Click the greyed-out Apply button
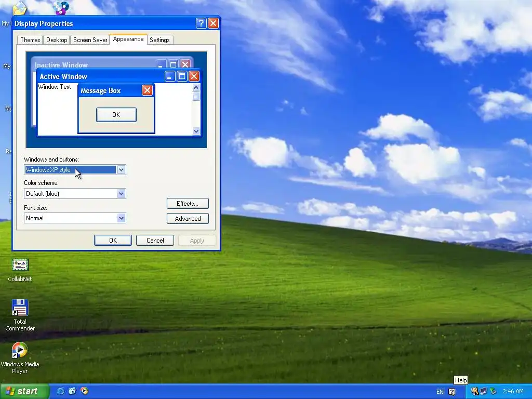This screenshot has width=532, height=399. click(x=197, y=240)
